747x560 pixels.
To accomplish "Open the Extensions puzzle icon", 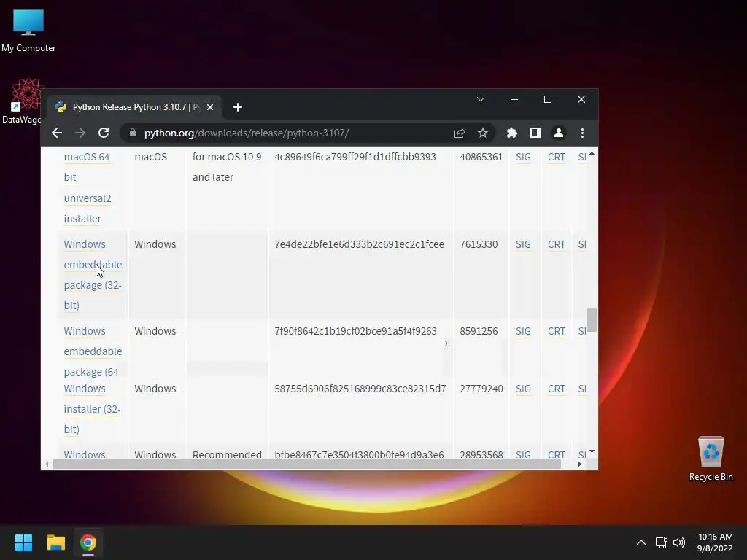I will 511,133.
